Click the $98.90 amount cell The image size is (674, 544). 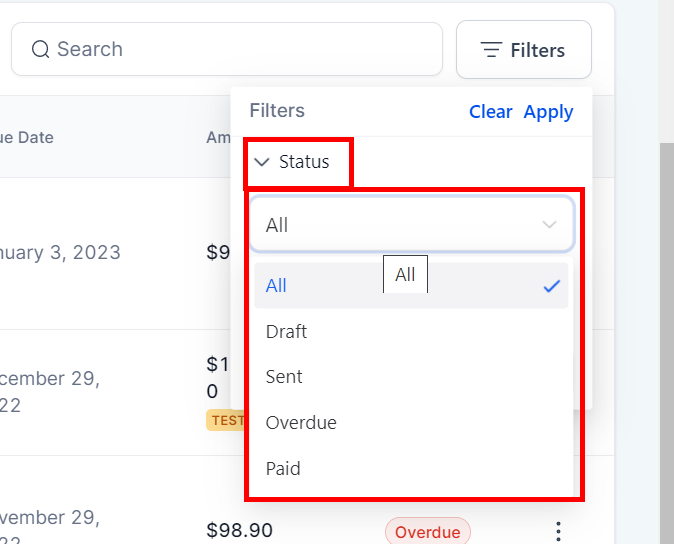click(239, 530)
